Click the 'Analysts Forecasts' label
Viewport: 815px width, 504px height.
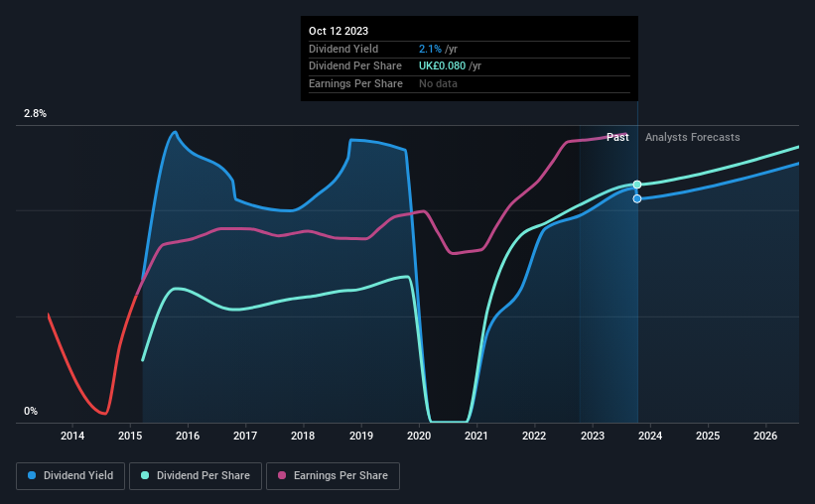pyautogui.click(x=692, y=137)
